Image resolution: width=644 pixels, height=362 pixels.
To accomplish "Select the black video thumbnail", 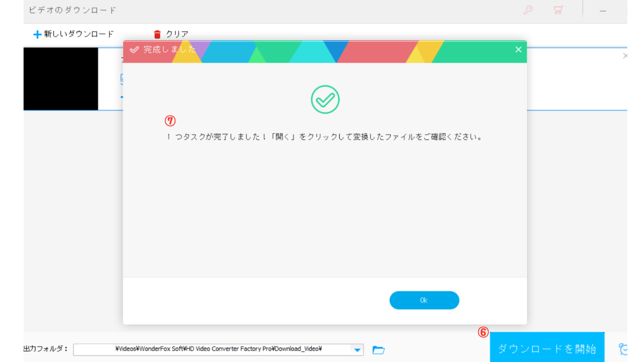I will [x=61, y=79].
